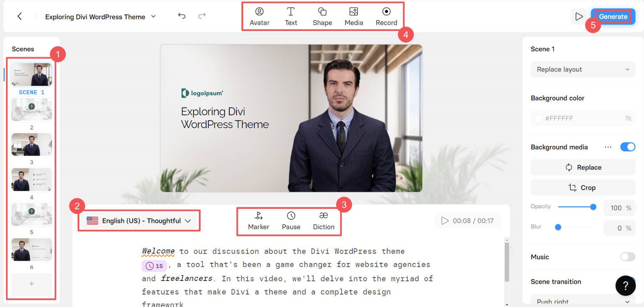Open Background media more options

(608, 147)
